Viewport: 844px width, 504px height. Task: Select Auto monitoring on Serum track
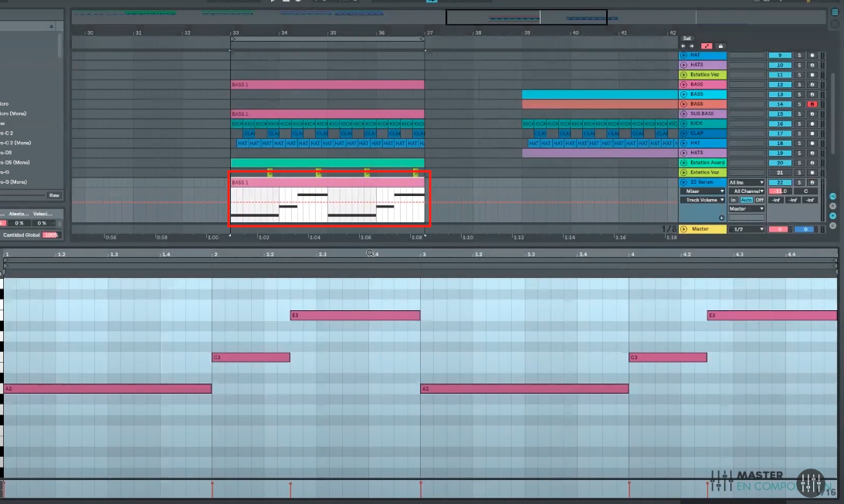[746, 200]
